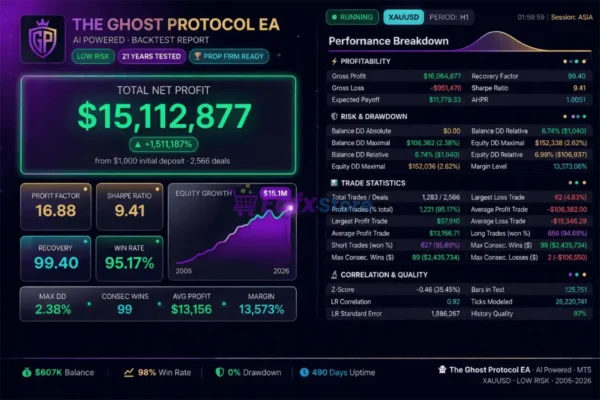
Task: Click the Expected Payoff row
Action: point(396,100)
